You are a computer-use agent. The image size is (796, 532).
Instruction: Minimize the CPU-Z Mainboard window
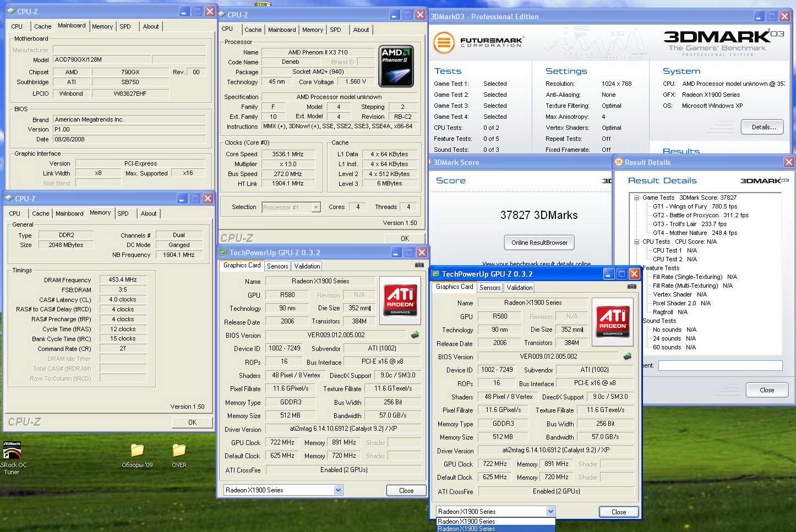[184, 11]
